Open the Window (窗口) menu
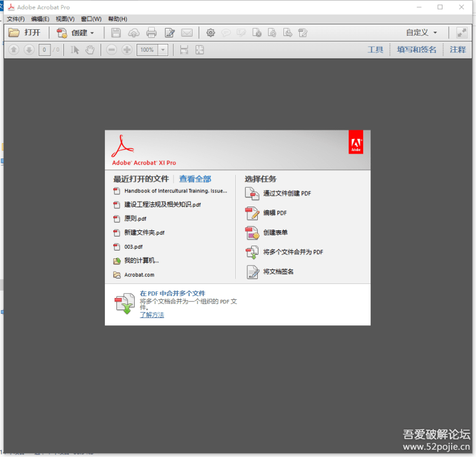476x457 pixels. [91, 19]
